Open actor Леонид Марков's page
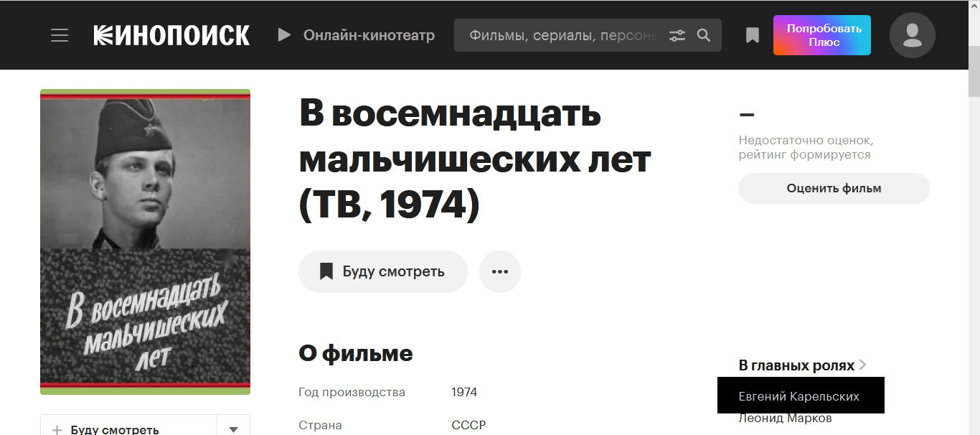 (x=785, y=418)
